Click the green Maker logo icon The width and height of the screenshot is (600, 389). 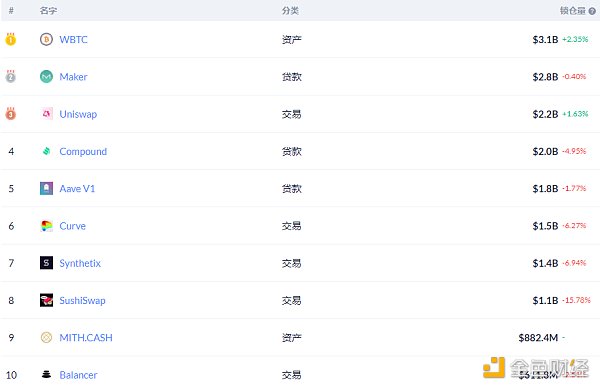pyautogui.click(x=46, y=77)
